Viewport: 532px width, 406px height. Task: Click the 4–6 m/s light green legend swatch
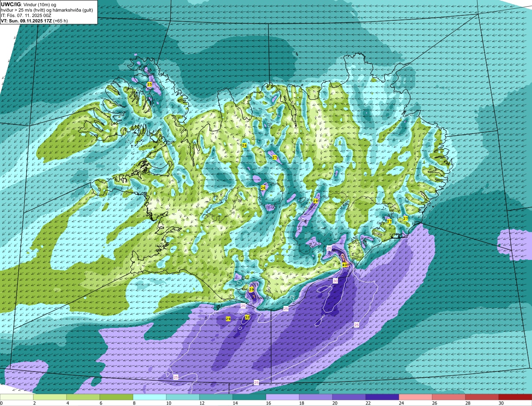83,397
